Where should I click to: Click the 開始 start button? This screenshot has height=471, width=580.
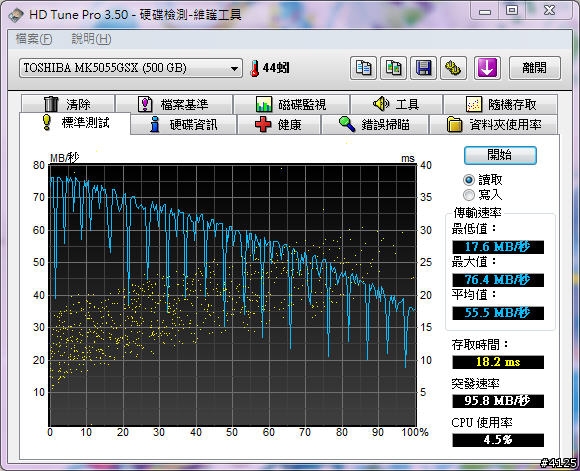tap(500, 155)
